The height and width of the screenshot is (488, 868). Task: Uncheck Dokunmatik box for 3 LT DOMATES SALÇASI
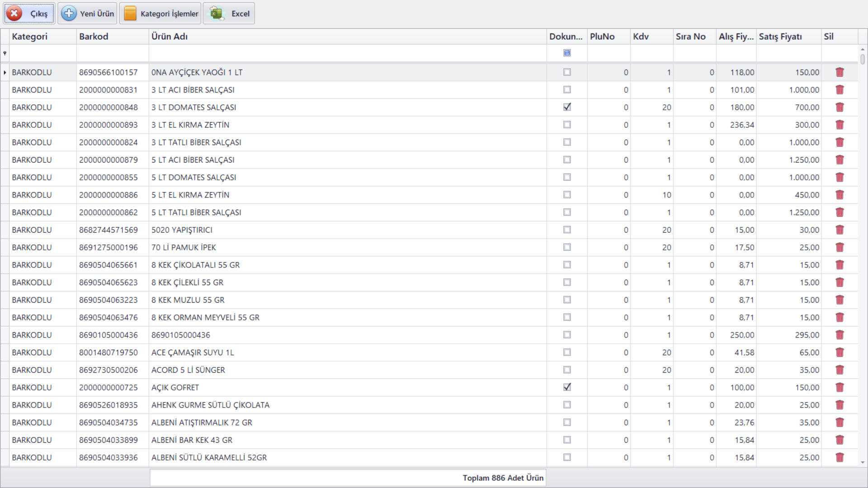[567, 107]
